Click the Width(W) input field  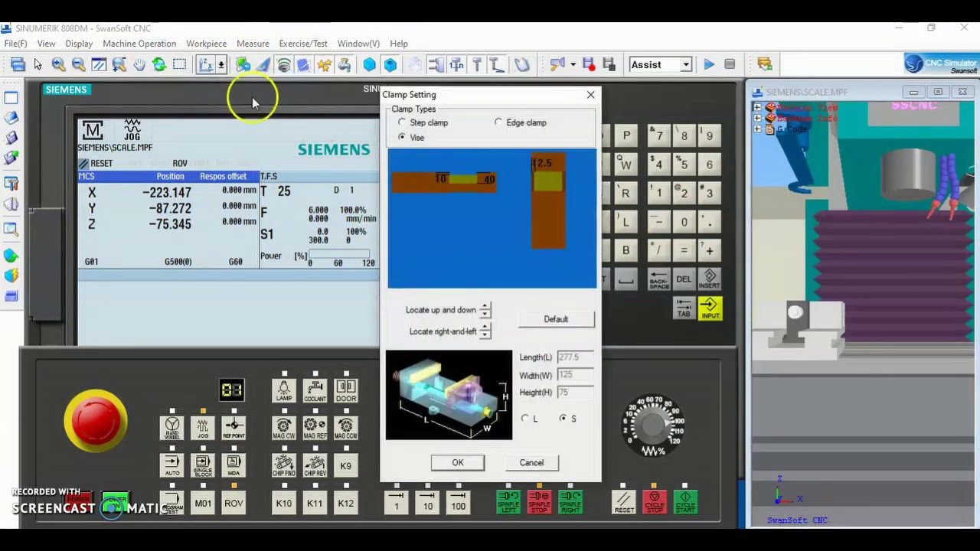[575, 375]
